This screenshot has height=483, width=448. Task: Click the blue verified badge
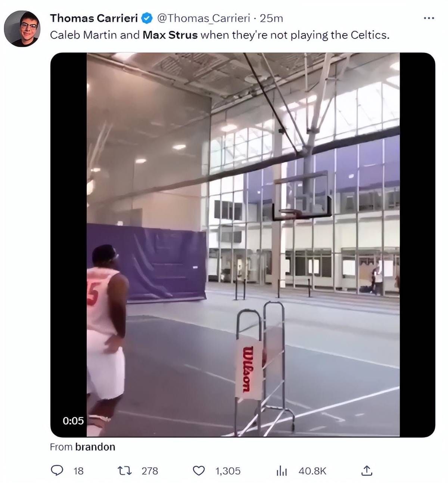(146, 18)
